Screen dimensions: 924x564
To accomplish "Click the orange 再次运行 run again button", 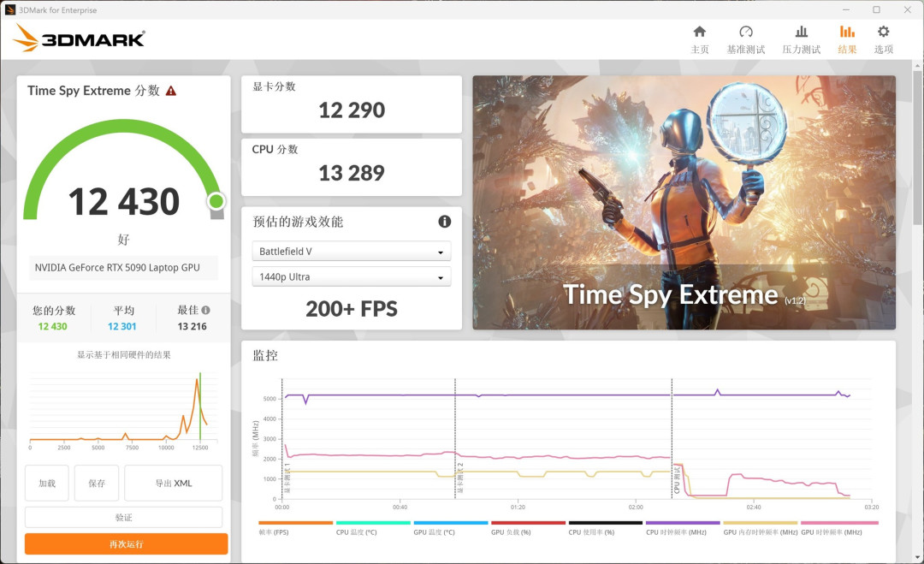I will point(126,543).
